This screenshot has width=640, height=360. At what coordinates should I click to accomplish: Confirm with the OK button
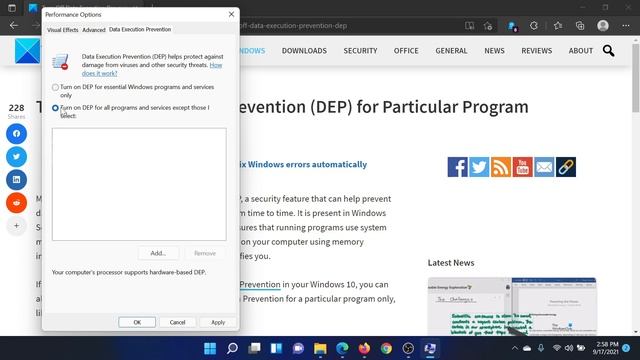(x=137, y=322)
